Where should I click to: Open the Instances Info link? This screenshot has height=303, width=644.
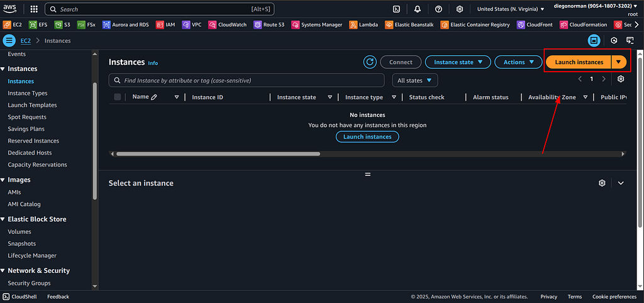153,63
